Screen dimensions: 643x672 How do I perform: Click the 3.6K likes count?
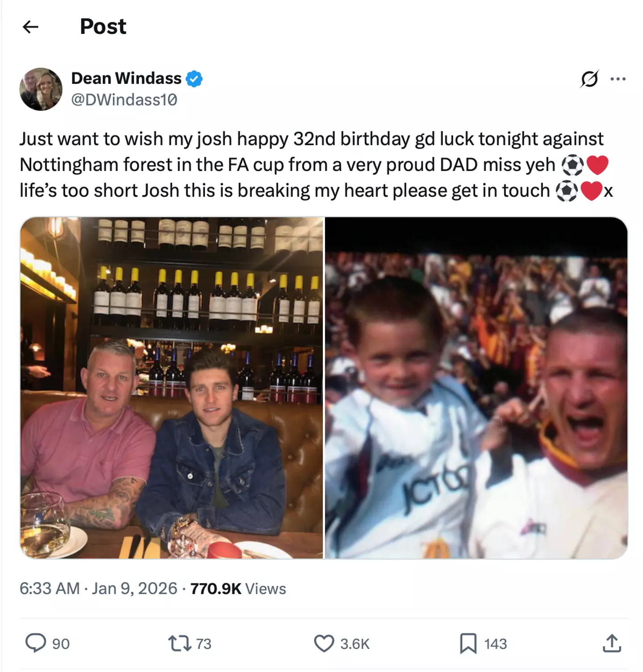coord(355,644)
